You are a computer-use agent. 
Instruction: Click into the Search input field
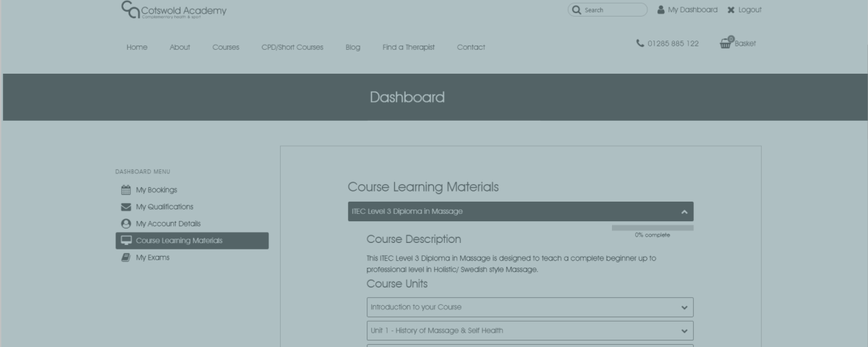[613, 10]
